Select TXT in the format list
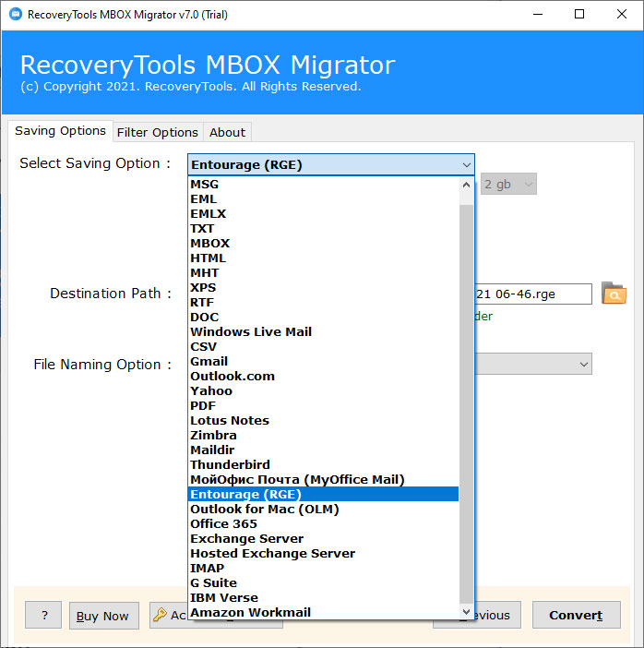 tap(324, 229)
